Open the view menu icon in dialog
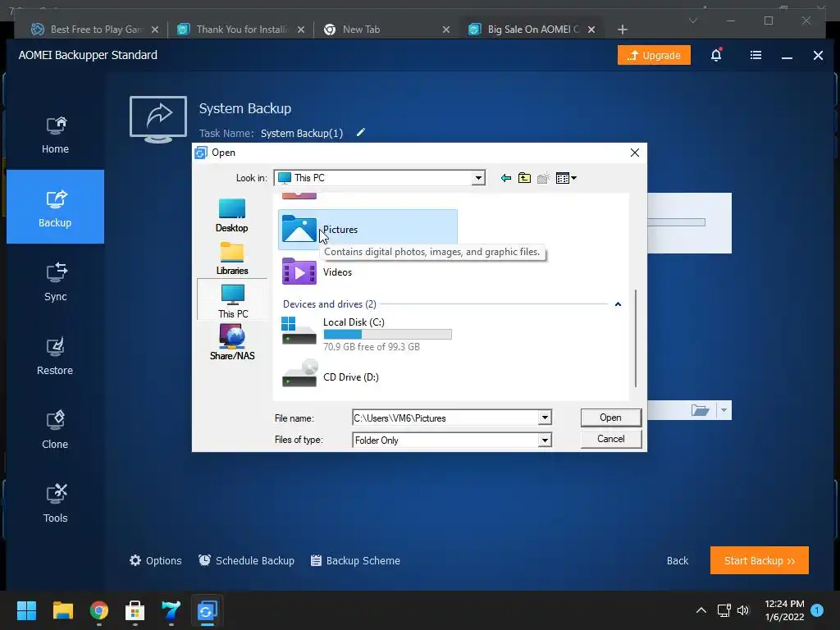The height and width of the screenshot is (630, 840). click(566, 178)
